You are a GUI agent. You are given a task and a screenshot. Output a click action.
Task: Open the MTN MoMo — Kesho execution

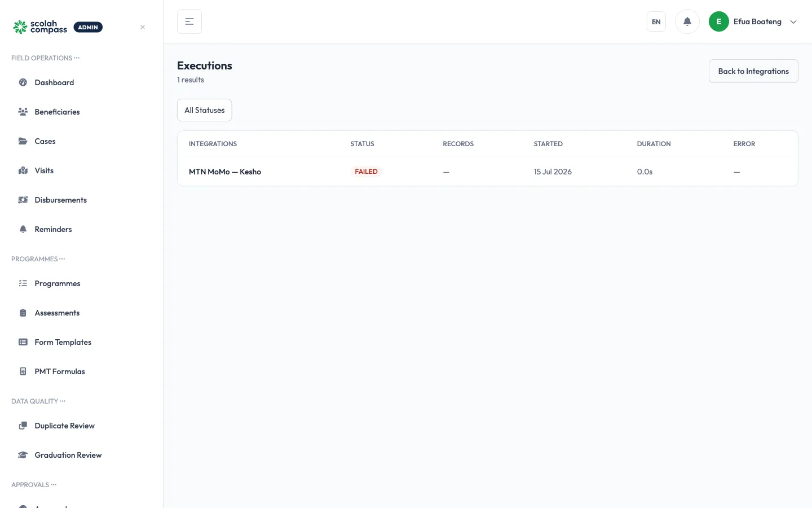[225, 172]
